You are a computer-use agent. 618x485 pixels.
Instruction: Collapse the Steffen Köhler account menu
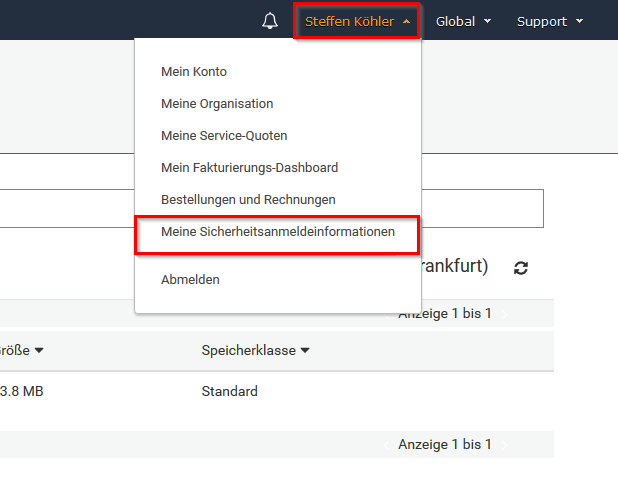click(x=357, y=21)
